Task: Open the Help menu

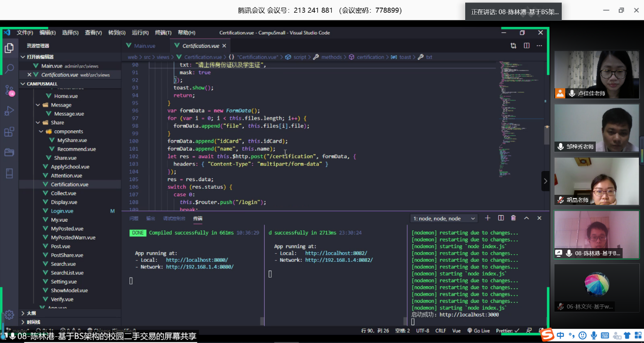Action: point(186,32)
